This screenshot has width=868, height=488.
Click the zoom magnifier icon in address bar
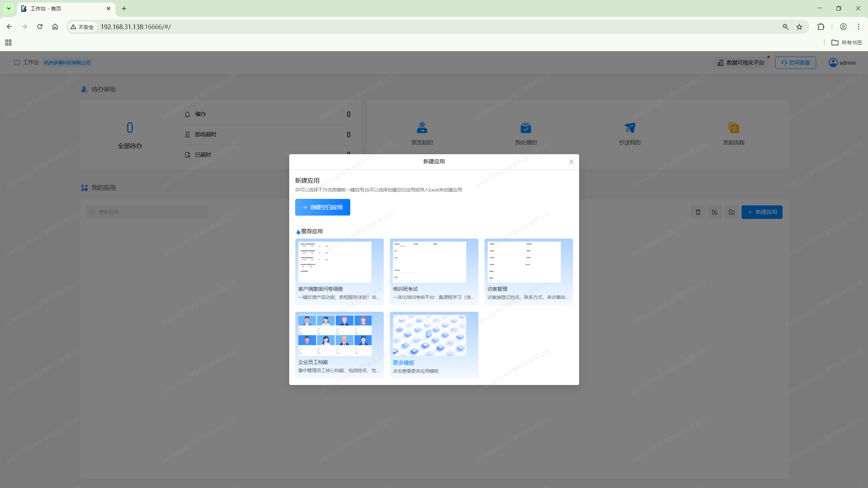click(786, 27)
